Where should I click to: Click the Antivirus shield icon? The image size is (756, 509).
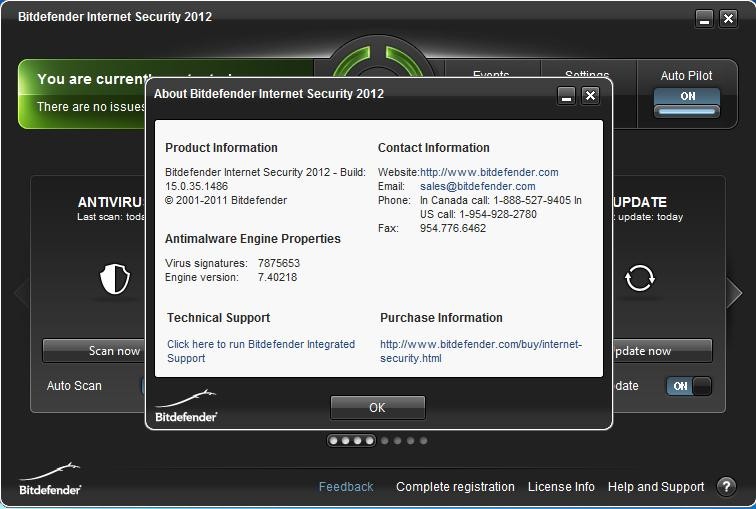click(x=115, y=279)
